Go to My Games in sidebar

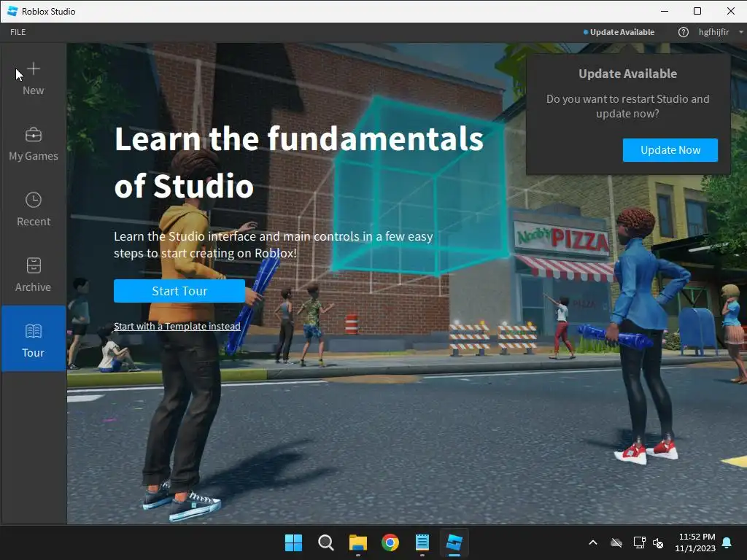pos(34,144)
